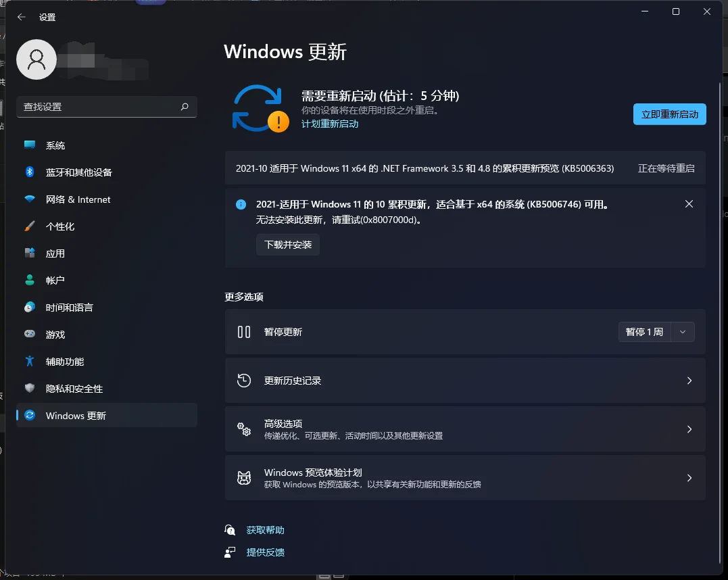The height and width of the screenshot is (580, 728).
Task: Click the Windows Insider cat icon
Action: point(244,478)
